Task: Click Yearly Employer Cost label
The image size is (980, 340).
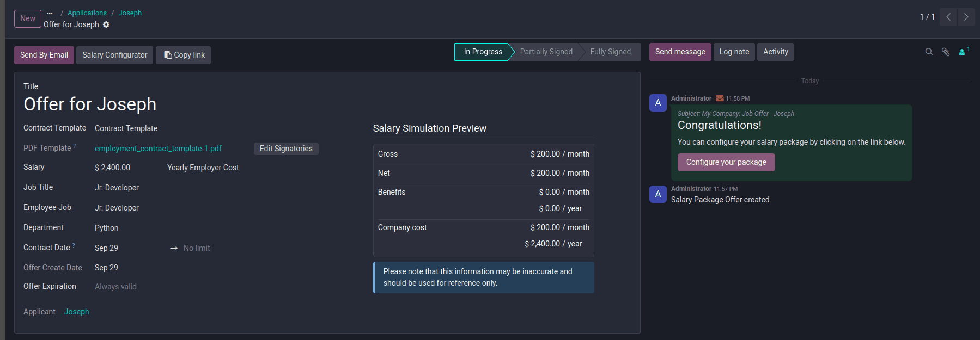Action: pyautogui.click(x=203, y=168)
